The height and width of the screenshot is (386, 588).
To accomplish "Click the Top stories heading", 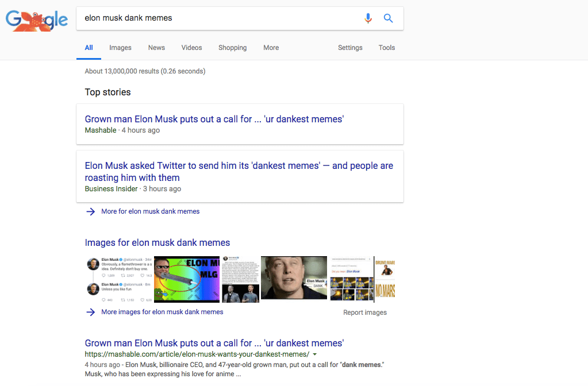I will coord(107,92).
